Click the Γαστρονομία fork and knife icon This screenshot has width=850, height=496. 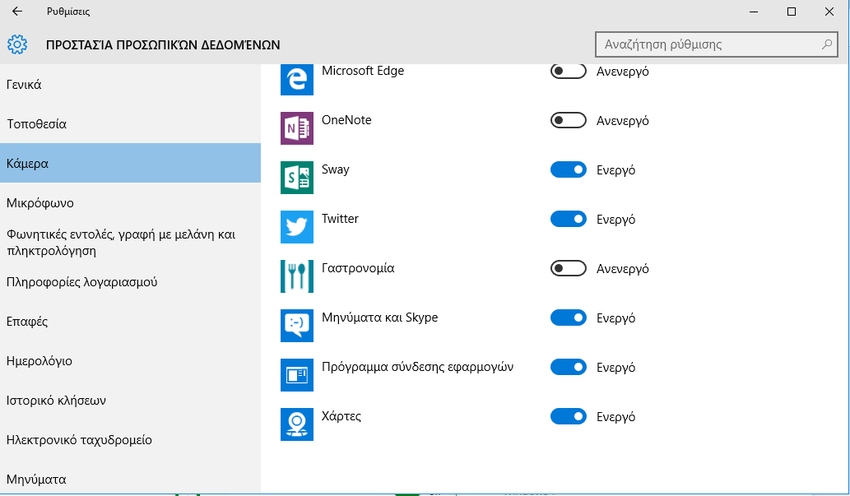[x=298, y=276]
